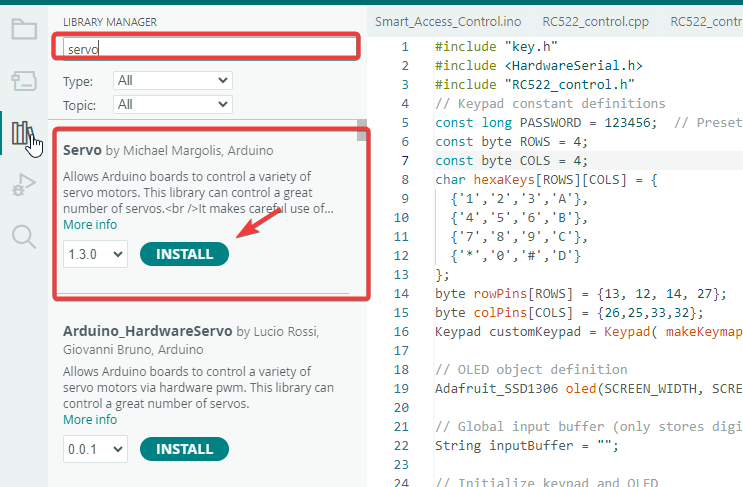This screenshot has width=743, height=487.
Task: Click code line 'const byte COLS = 4;'
Action: [x=511, y=161]
